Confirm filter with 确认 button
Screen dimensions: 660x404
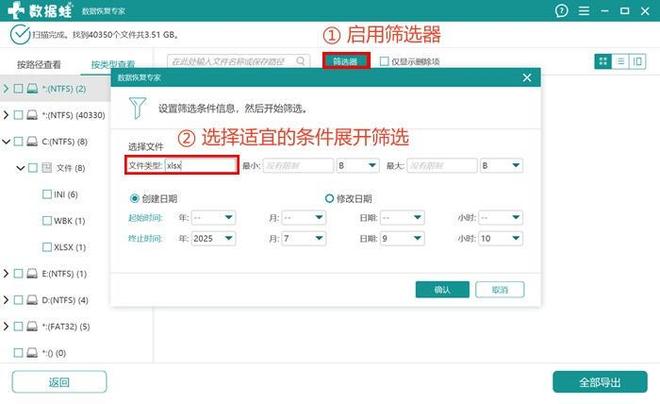[442, 290]
